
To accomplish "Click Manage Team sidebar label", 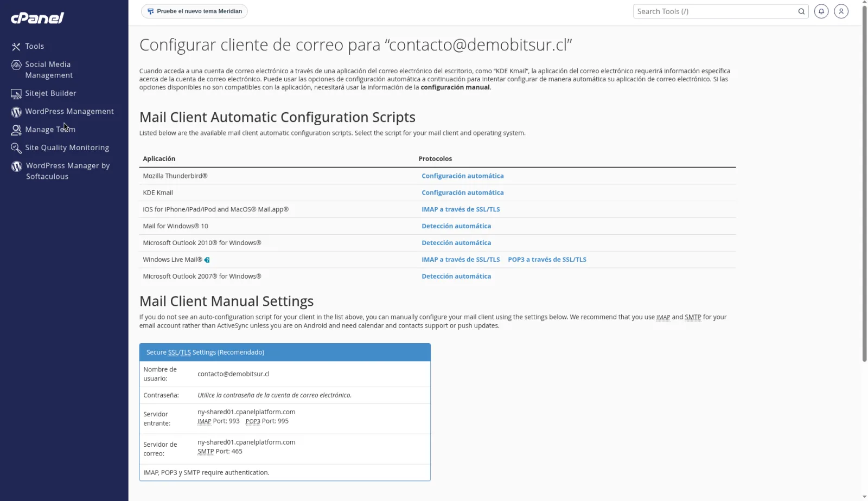I will point(50,130).
